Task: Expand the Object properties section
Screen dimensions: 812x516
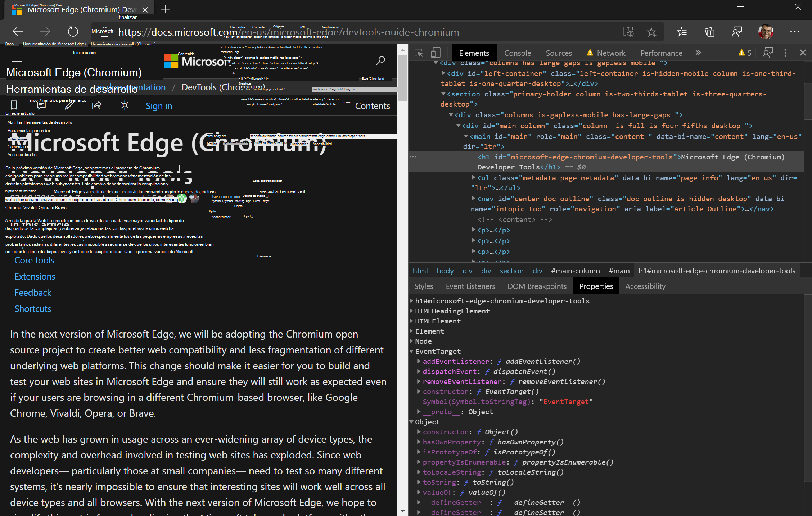Action: coord(412,421)
